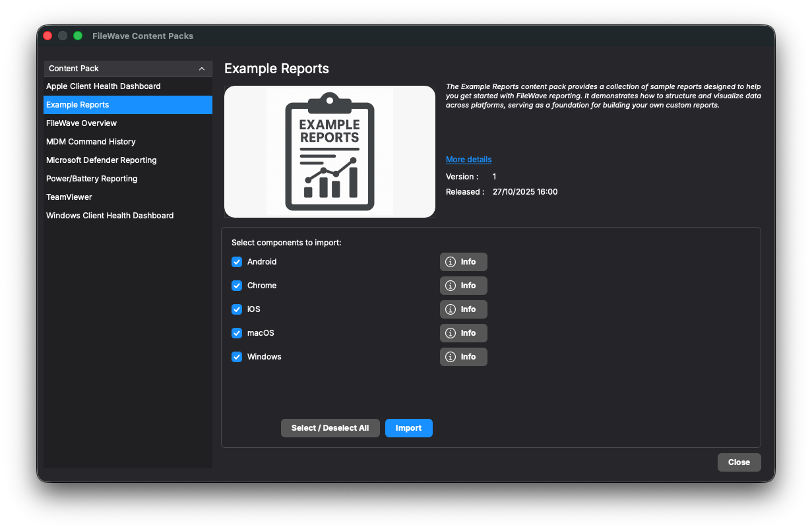Image resolution: width=812 pixels, height=531 pixels.
Task: Open Info for the Android component
Action: point(463,262)
